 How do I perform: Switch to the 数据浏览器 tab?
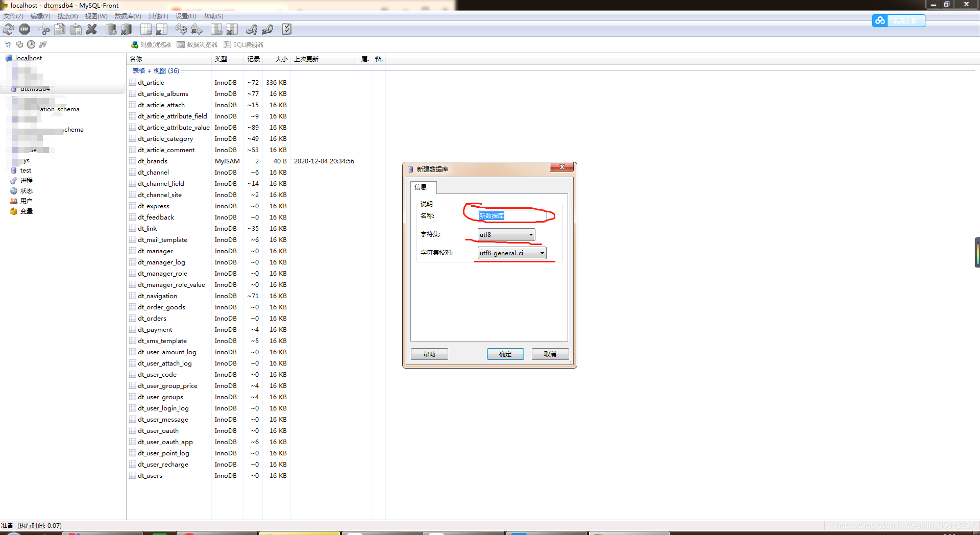(x=197, y=45)
